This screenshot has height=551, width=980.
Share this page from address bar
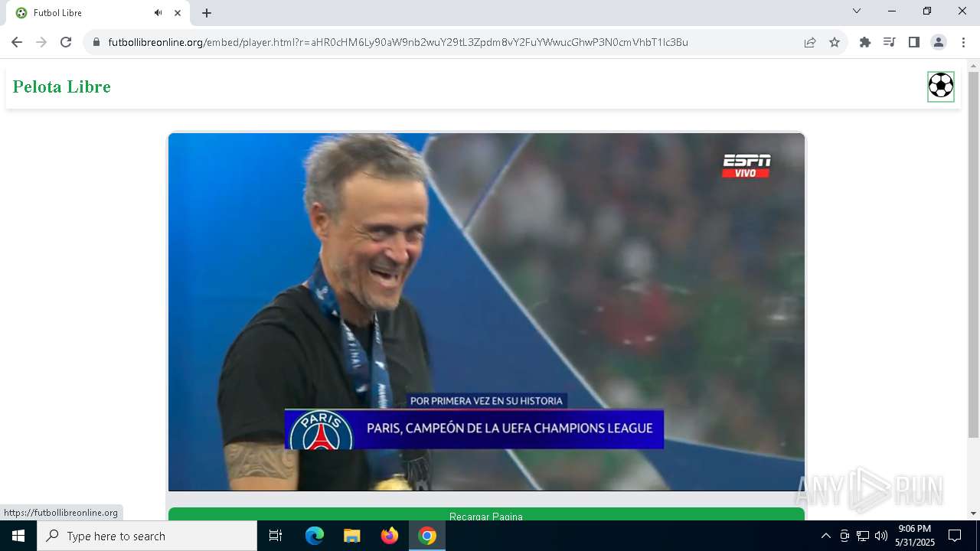coord(810,42)
